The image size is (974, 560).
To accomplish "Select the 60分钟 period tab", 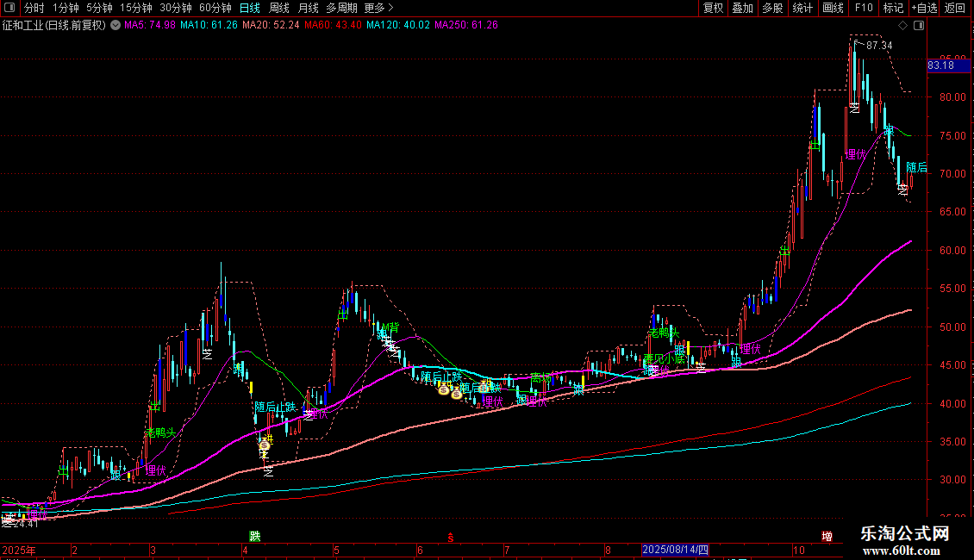I will point(215,8).
